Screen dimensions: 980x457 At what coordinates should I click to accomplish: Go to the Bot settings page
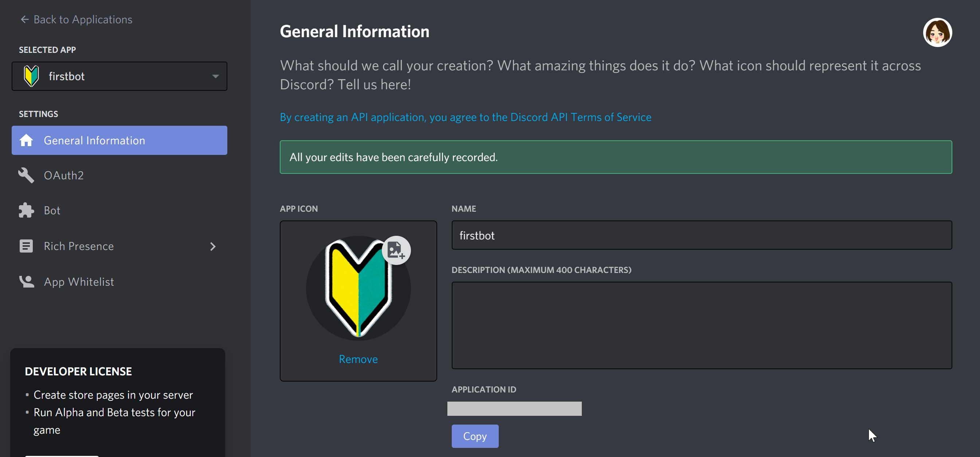(x=52, y=210)
